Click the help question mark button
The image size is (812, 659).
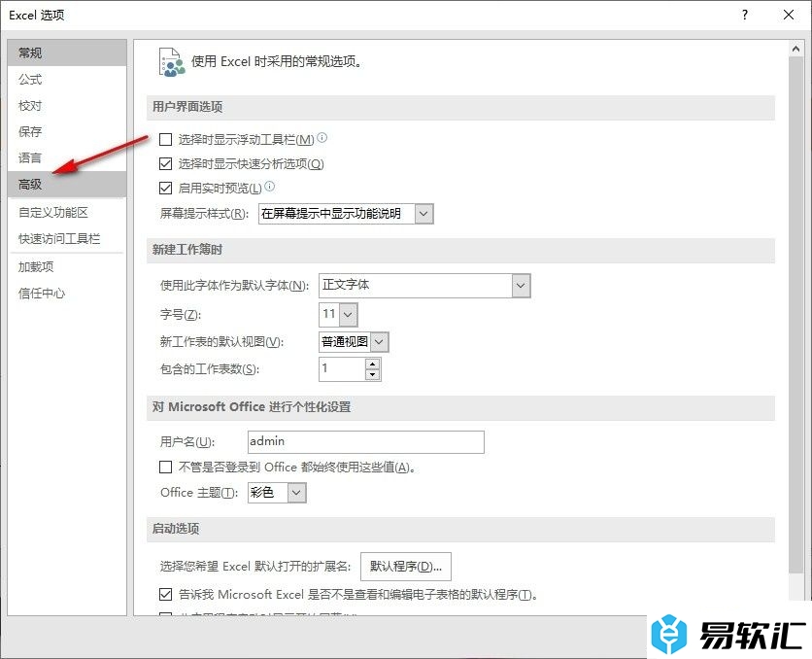pyautogui.click(x=745, y=15)
